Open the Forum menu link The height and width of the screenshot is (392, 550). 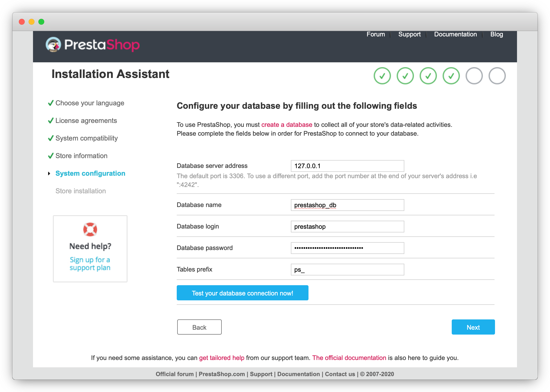[375, 34]
